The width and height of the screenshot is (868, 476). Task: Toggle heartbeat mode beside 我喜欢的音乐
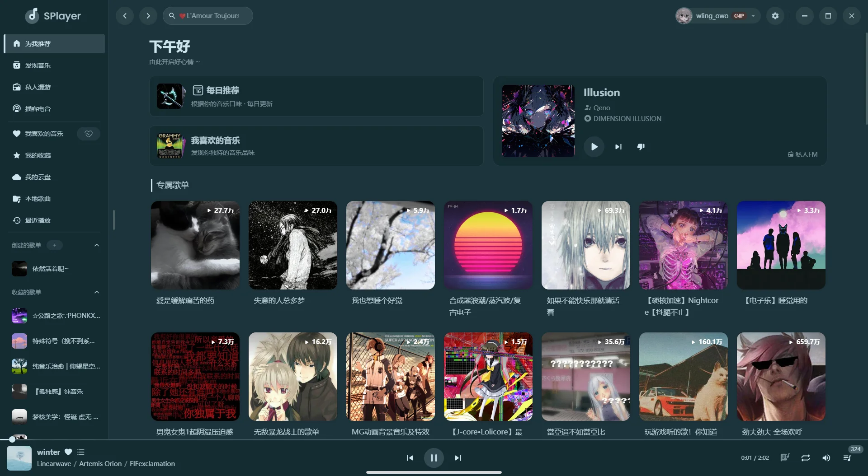[89, 134]
